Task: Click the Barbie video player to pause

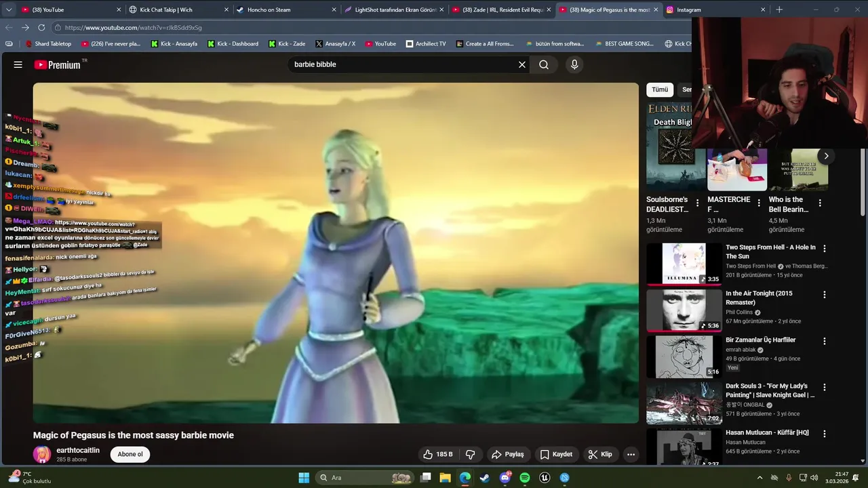Action: click(x=336, y=253)
